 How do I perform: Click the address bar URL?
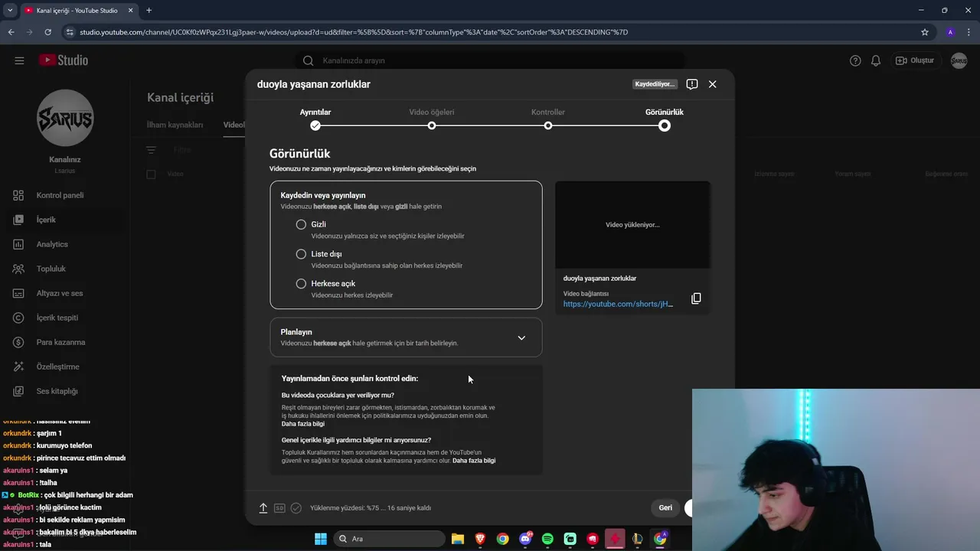point(354,32)
